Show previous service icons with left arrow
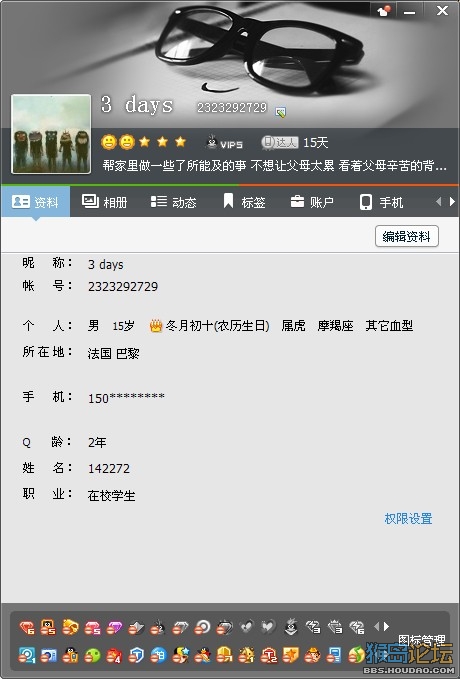Image resolution: width=460 pixels, height=679 pixels. pyautogui.click(x=376, y=626)
